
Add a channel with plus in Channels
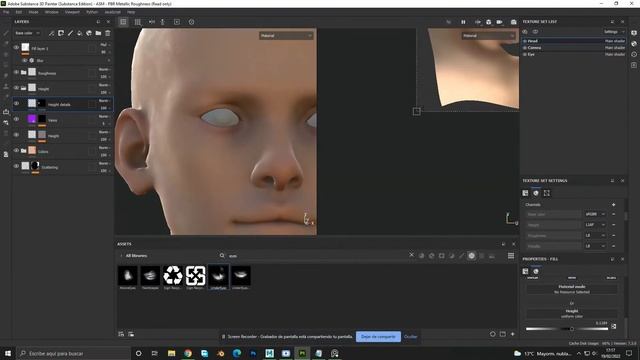tap(613, 204)
